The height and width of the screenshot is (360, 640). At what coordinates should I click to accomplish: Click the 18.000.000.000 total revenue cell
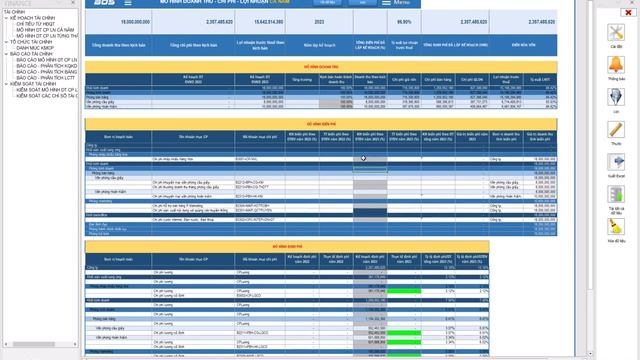coord(118,22)
